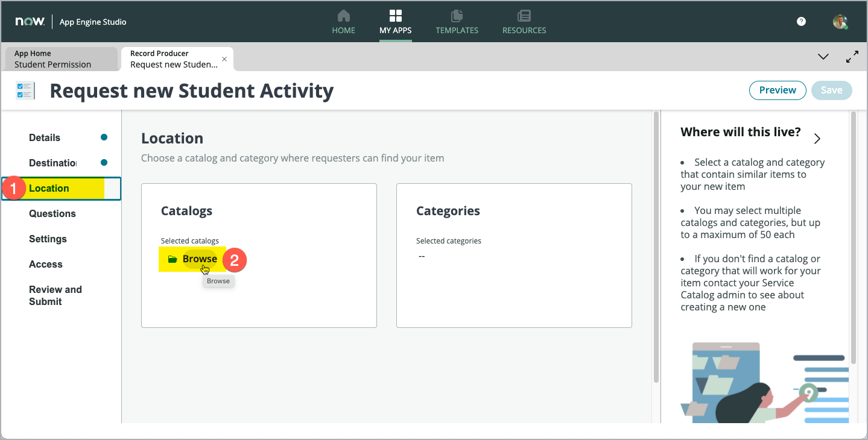This screenshot has height=440, width=868.
Task: Click the catalog illustration image
Action: point(764,382)
